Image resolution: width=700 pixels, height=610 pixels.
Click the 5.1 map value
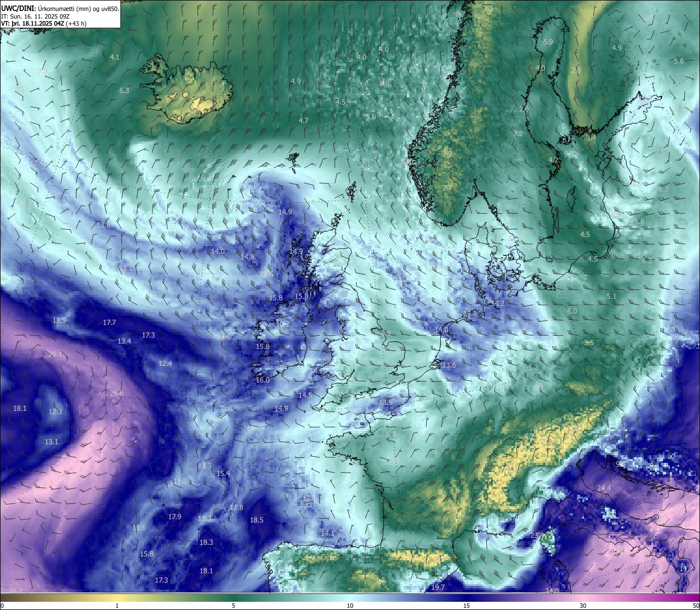pos(611,297)
